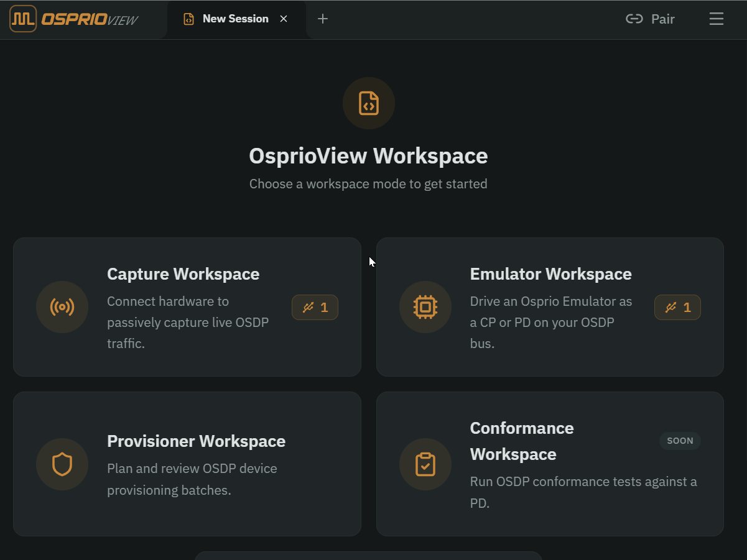
Task: Add a new session tab with plus
Action: (x=322, y=19)
